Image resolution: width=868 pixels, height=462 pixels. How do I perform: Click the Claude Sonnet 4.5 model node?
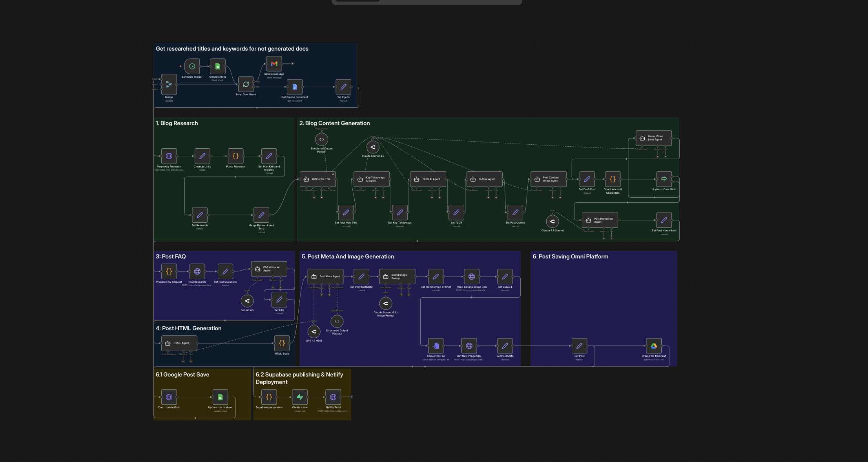[x=373, y=147]
